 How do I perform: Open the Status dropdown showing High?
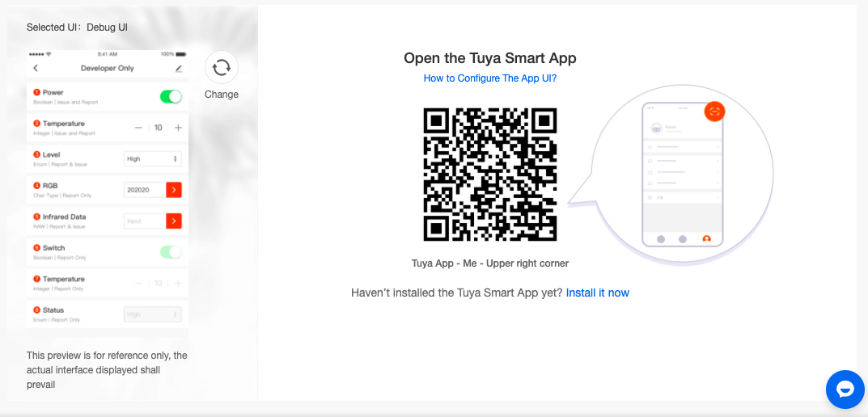[x=152, y=314]
